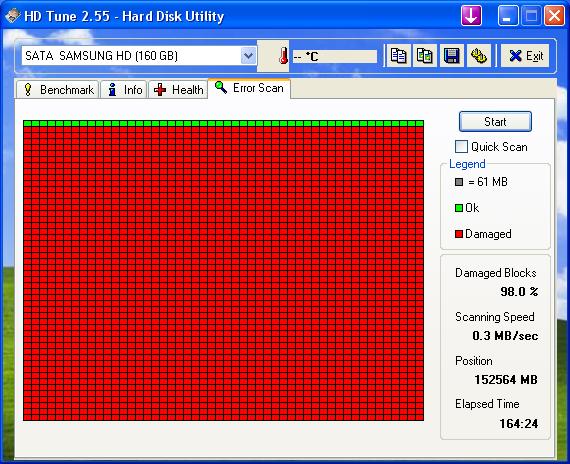This screenshot has width=570, height=464.
Task: Click the Start scan button
Action: click(x=495, y=121)
